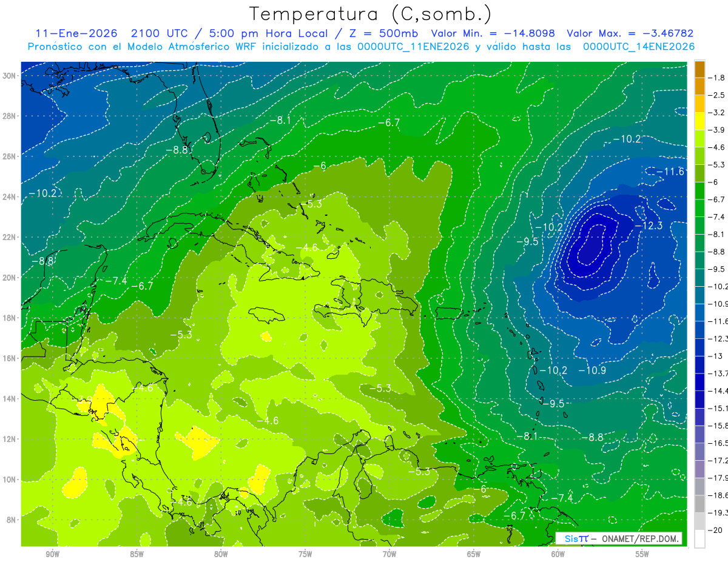Select 'Valor Max. = -3.46782' text

[x=630, y=33]
